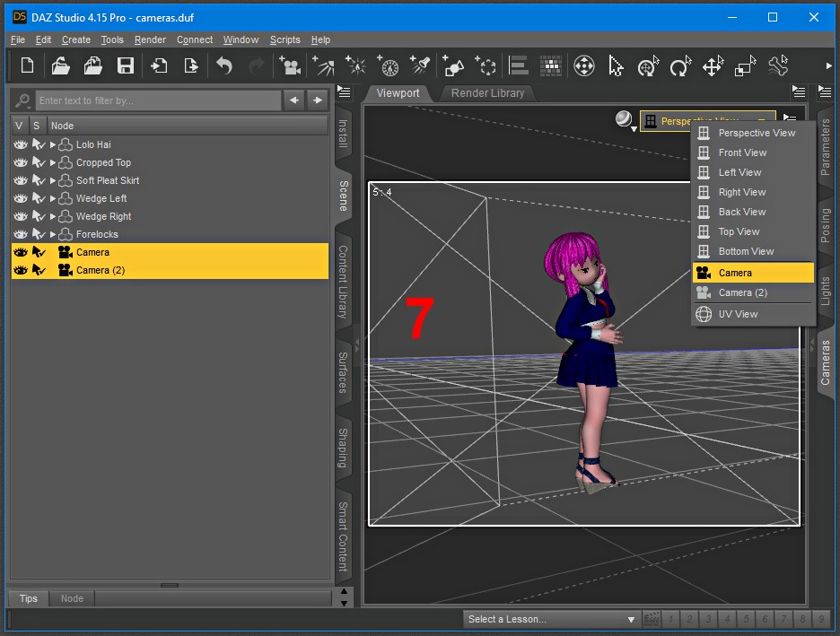840x636 pixels.
Task: Toggle selectability of the Camera node
Action: pos(39,252)
